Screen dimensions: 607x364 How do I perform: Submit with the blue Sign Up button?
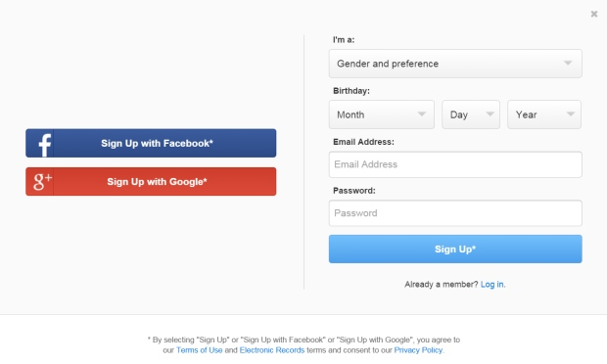click(x=455, y=250)
